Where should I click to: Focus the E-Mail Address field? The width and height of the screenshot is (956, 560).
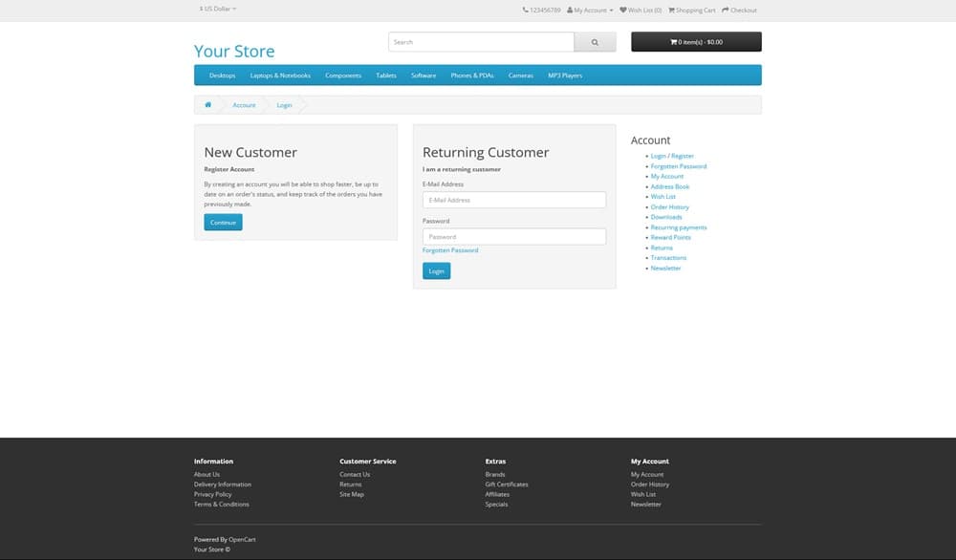[513, 200]
